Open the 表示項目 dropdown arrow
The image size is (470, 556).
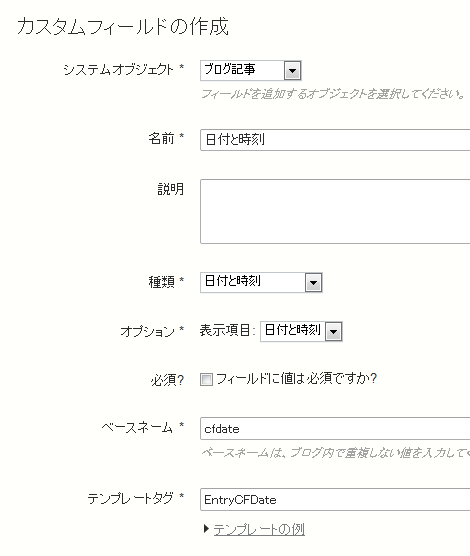click(333, 332)
